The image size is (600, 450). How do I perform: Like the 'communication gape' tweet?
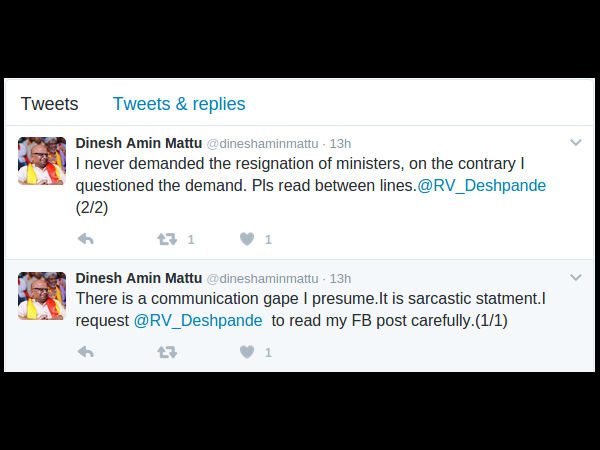[247, 352]
